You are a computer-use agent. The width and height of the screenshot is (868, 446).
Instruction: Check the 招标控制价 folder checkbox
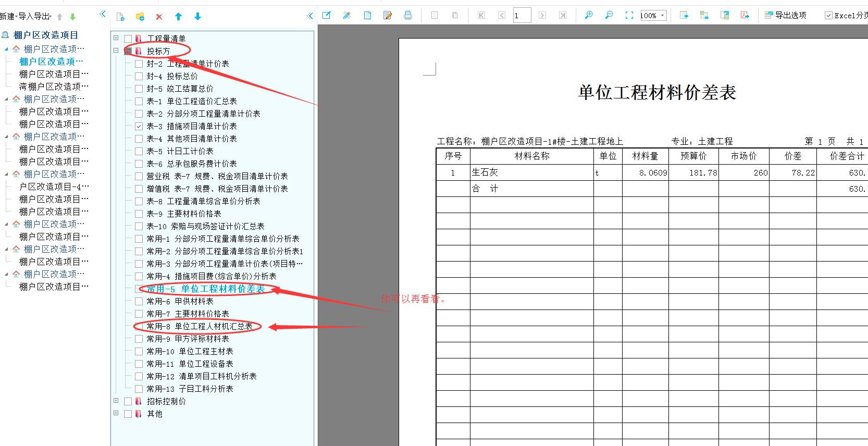click(128, 401)
